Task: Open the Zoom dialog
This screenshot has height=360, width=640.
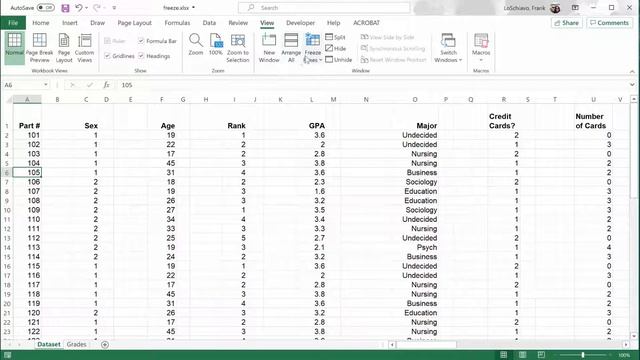Action: [x=196, y=44]
